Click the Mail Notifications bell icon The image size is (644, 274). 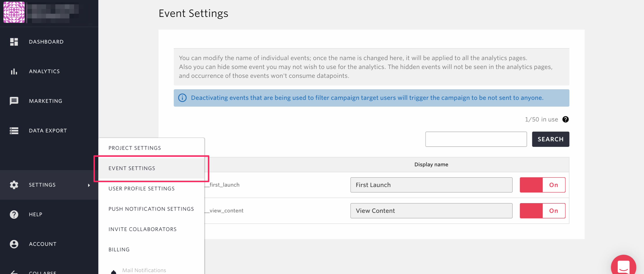coord(113,272)
